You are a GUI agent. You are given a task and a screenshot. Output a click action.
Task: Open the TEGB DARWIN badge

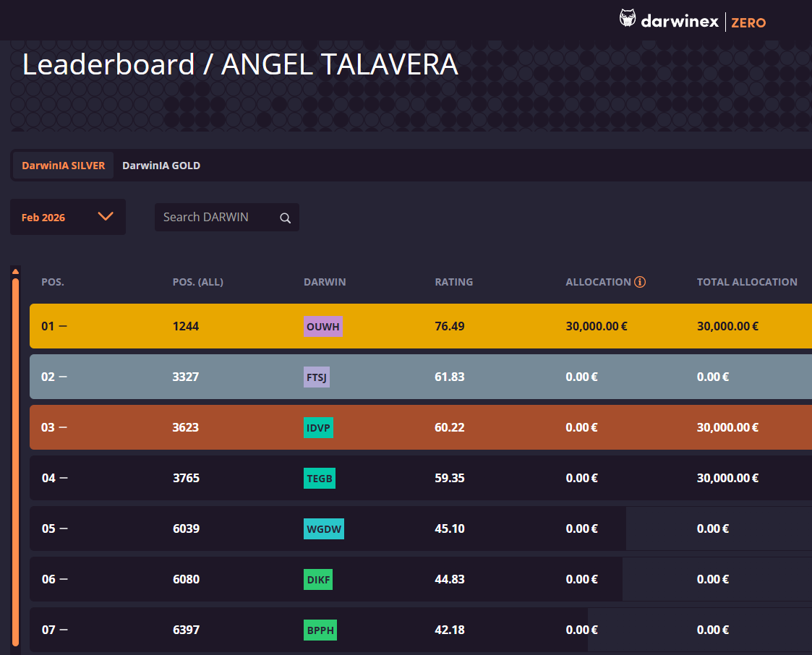point(319,479)
